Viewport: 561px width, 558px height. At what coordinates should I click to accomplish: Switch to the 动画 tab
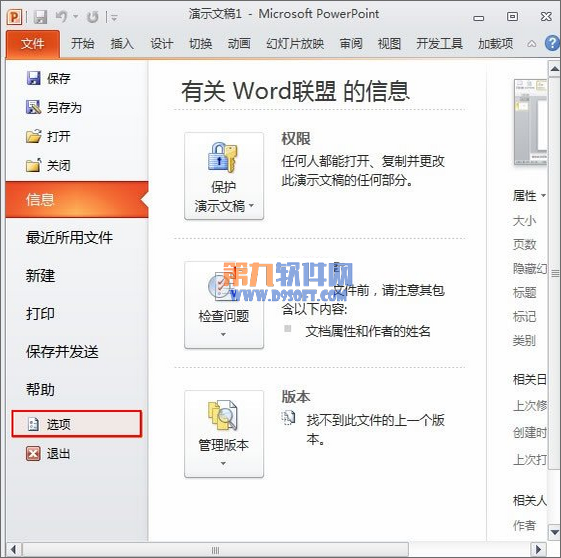coord(239,44)
